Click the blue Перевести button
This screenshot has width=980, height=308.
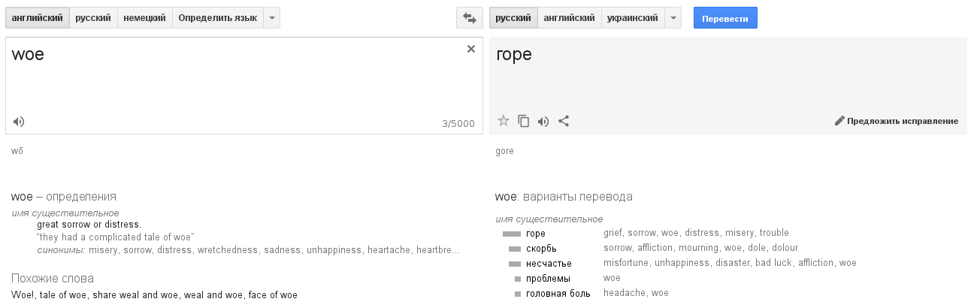point(725,18)
